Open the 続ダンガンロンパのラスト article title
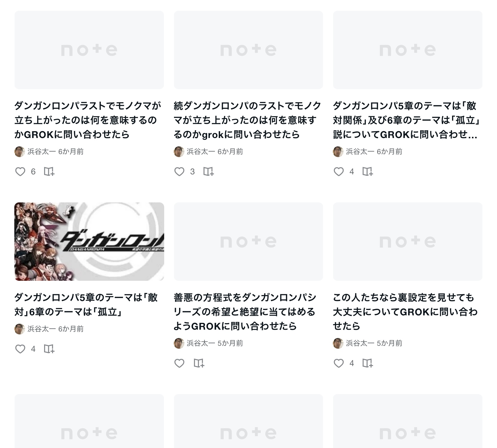The width and height of the screenshot is (497, 448). click(247, 120)
